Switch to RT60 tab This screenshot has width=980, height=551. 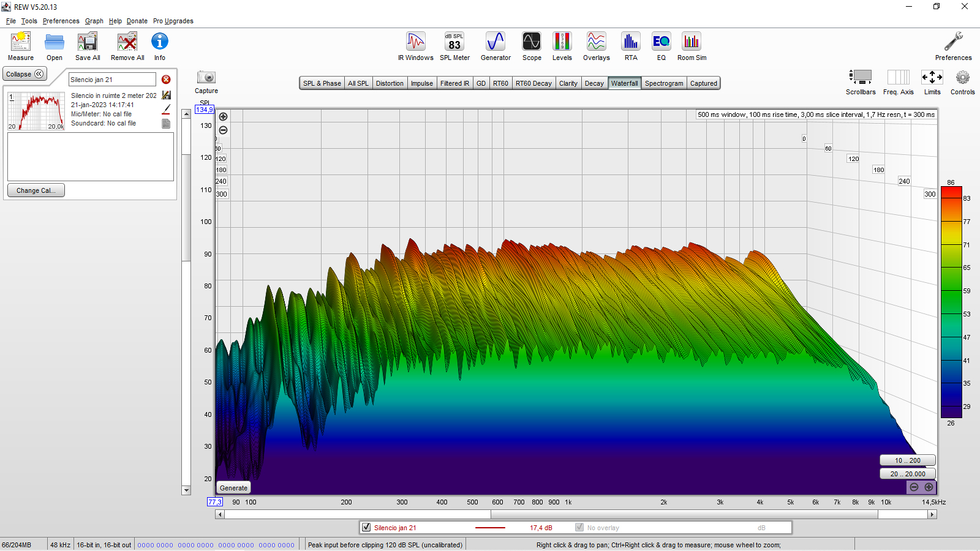[500, 83]
